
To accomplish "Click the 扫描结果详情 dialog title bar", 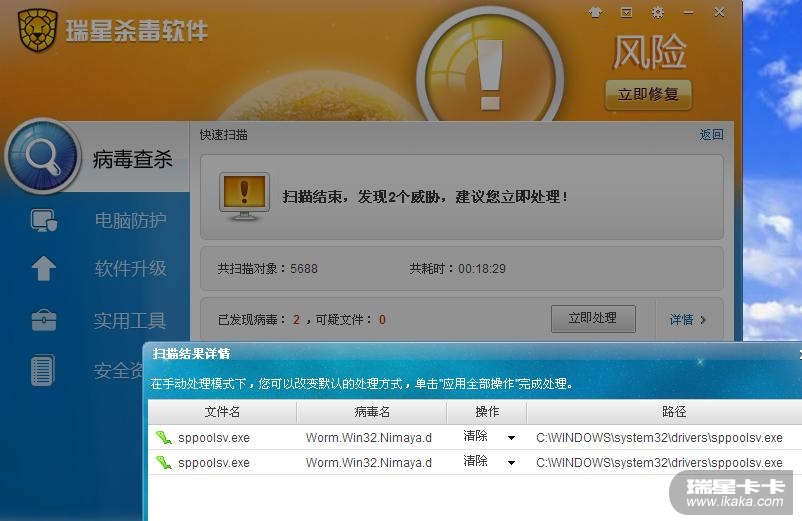I will (473, 353).
